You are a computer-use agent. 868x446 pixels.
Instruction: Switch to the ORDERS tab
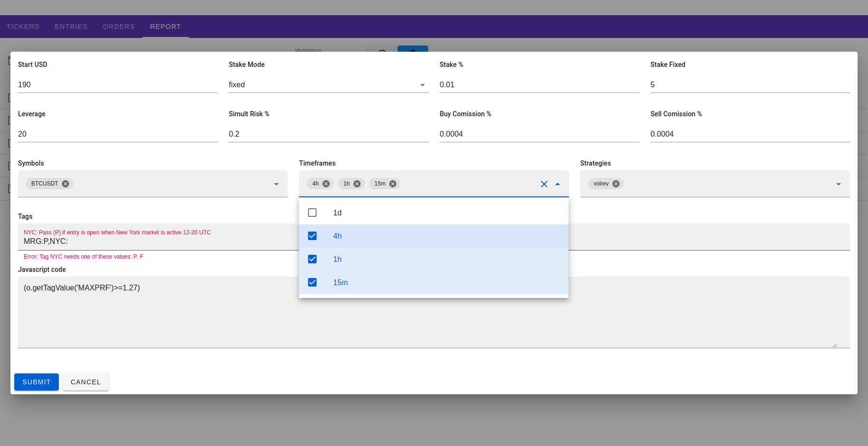tap(119, 27)
